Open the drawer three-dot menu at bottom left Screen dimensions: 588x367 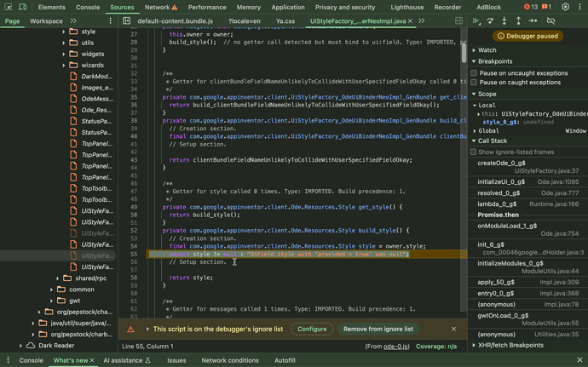(x=8, y=360)
